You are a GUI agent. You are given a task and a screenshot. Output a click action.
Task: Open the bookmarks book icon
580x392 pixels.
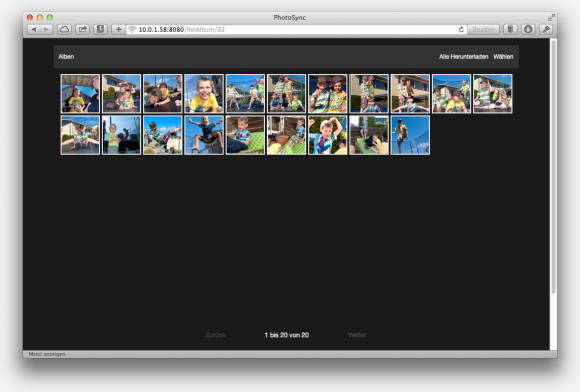click(100, 29)
